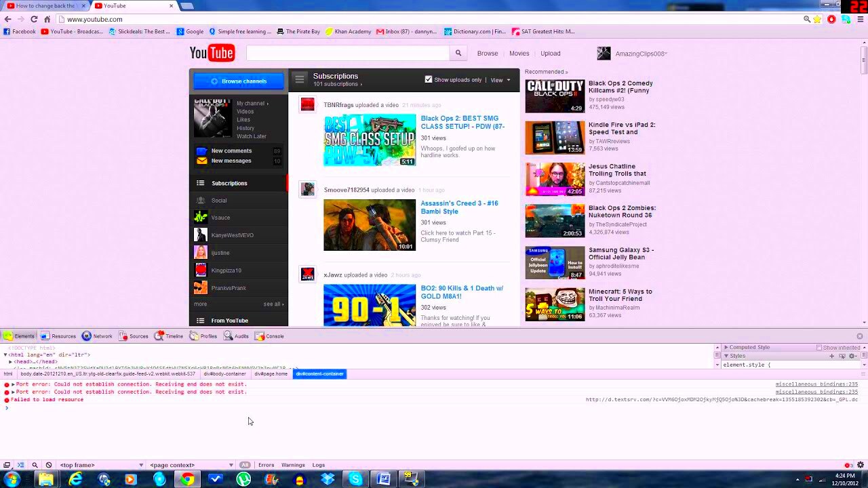Collapse the Styles section
This screenshot has width=868, height=488.
click(x=726, y=356)
